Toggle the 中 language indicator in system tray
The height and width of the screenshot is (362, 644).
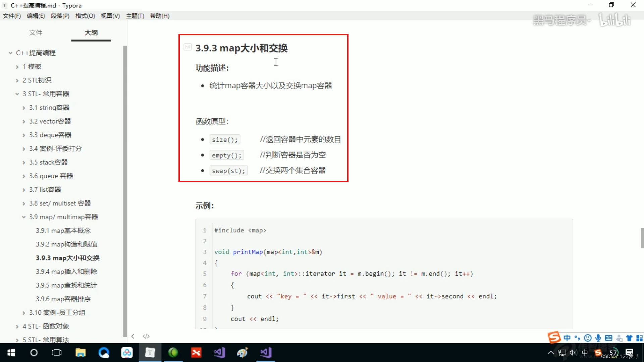pyautogui.click(x=585, y=352)
